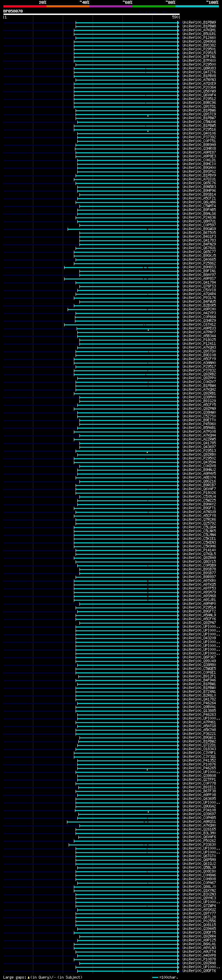This screenshot has height=980, width=222.
Task: Click the UniRef100_Q8GY15 label
Action: click(x=199, y=561)
